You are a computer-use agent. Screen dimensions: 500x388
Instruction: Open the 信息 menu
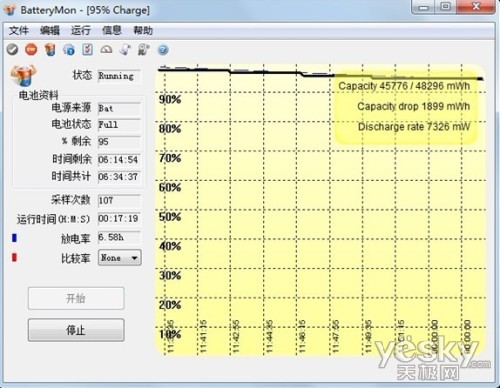[x=112, y=31]
